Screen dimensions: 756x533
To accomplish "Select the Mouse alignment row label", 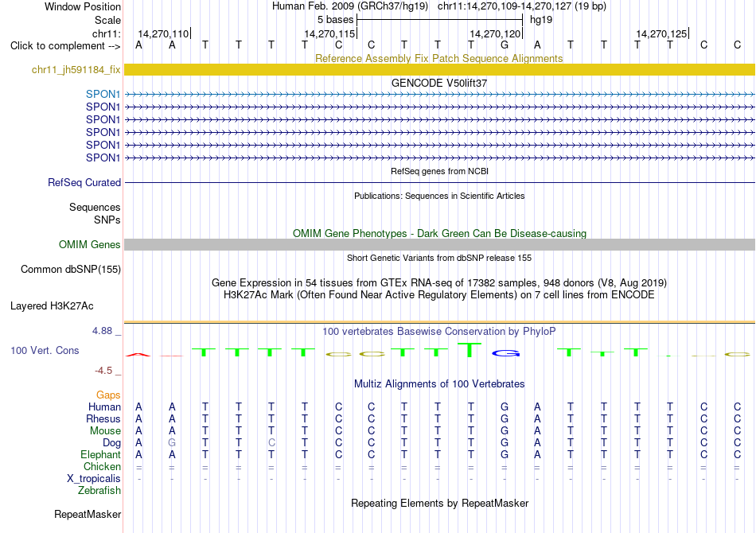I will [x=105, y=431].
